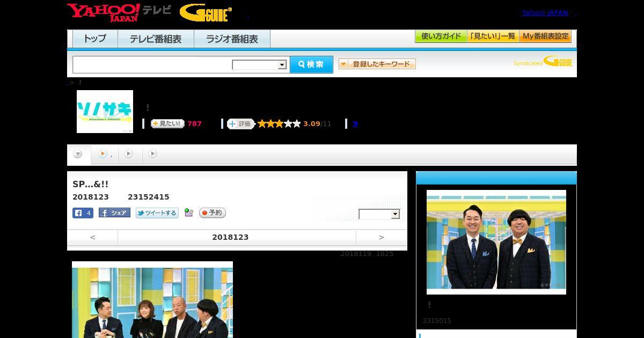
Task: Click the Syndicated G-GUIDE logo
Action: pyautogui.click(x=543, y=62)
